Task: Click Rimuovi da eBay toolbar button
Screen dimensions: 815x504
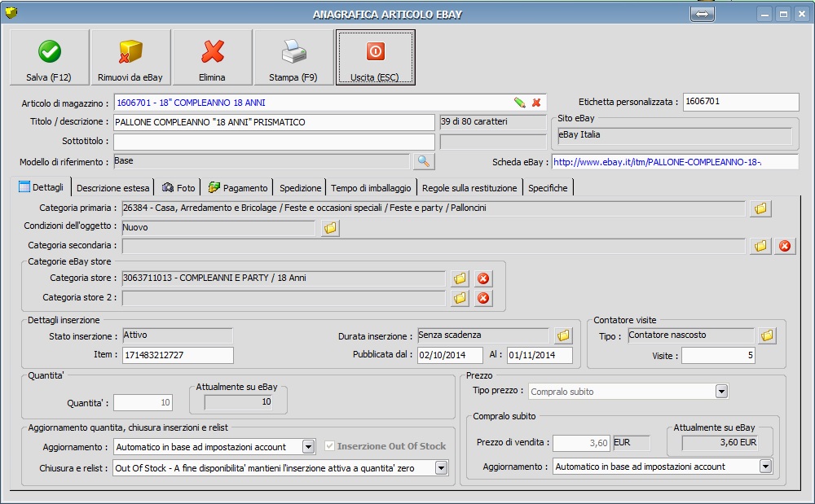Action: tap(130, 58)
